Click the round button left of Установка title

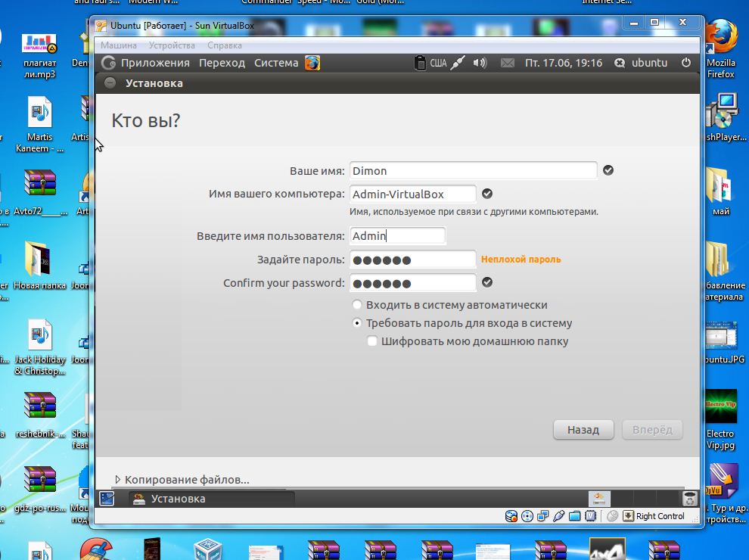(110, 82)
